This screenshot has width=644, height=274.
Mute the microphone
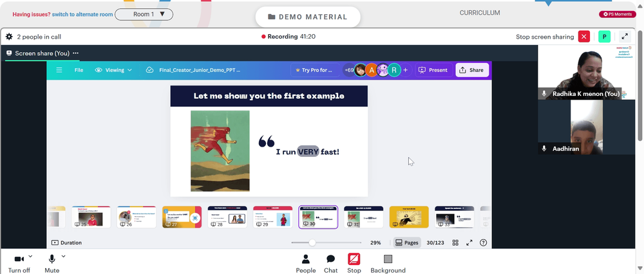[x=52, y=264]
